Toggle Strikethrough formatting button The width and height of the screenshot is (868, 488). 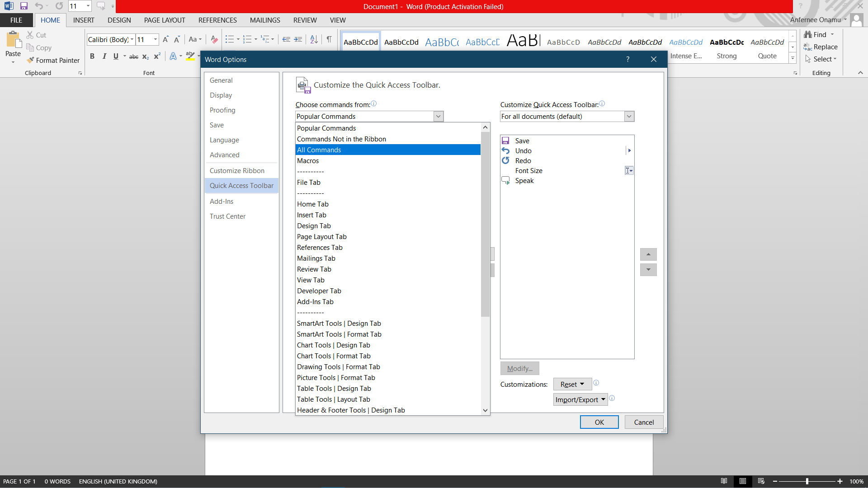133,56
